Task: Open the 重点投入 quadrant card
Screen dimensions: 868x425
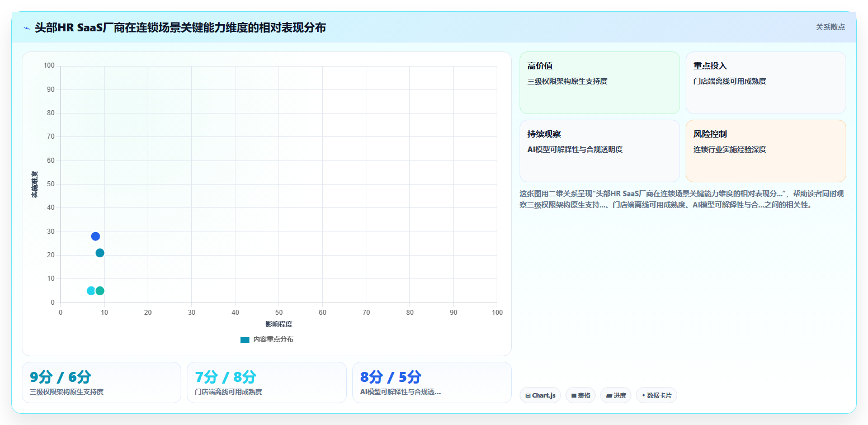Action: [x=766, y=83]
